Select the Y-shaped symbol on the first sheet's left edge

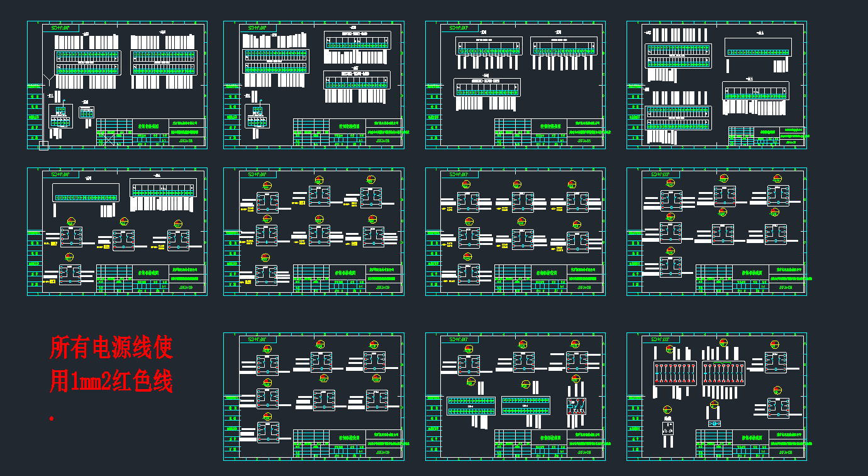point(44,81)
